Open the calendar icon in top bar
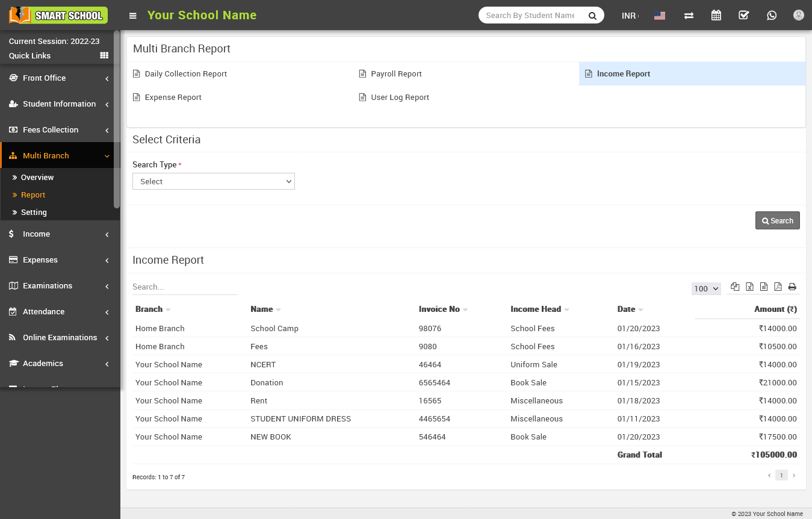Screen dimensions: 812x519 (x=716, y=16)
